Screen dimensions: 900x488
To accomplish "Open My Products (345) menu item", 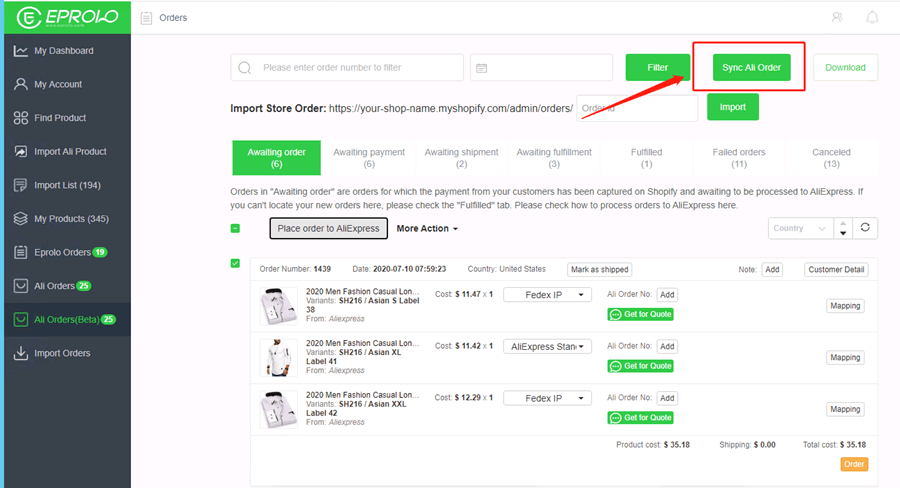I will click(x=67, y=219).
